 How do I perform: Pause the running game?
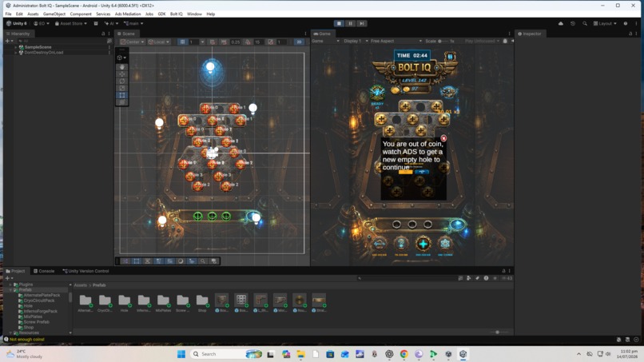click(350, 23)
